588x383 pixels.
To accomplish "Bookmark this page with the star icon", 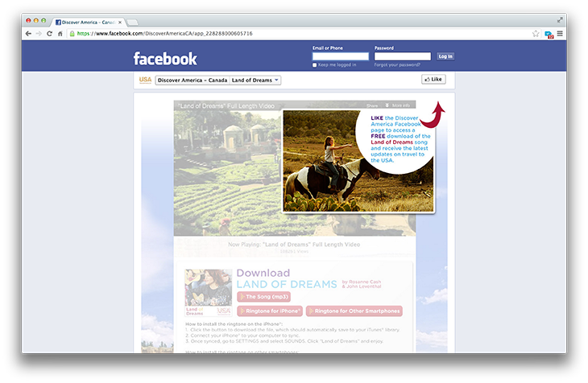I will tap(536, 34).
